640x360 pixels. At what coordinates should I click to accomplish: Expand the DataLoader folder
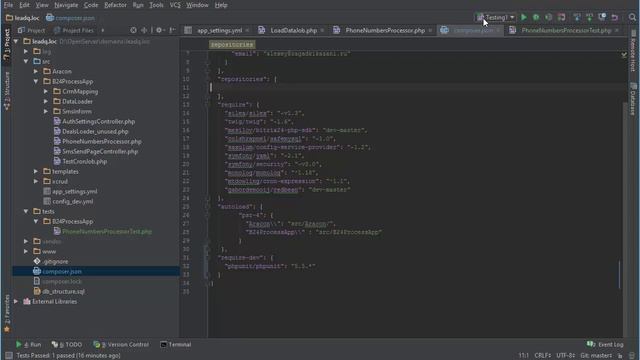pos(46,101)
